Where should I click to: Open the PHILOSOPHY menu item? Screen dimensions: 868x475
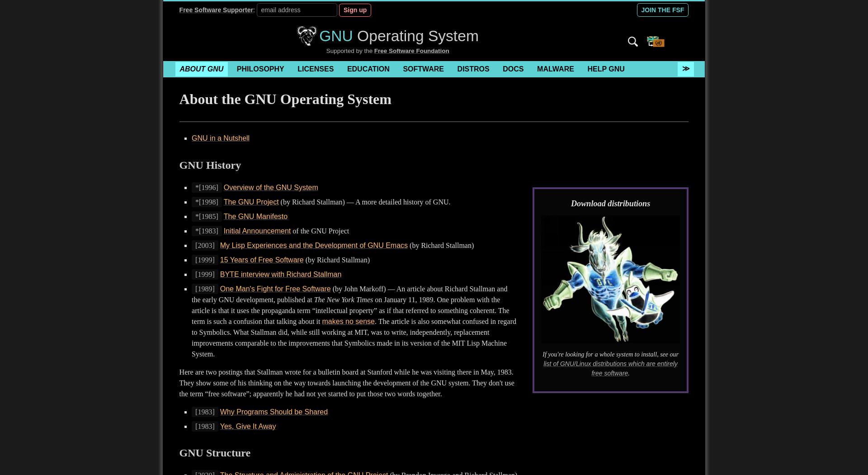click(x=260, y=69)
